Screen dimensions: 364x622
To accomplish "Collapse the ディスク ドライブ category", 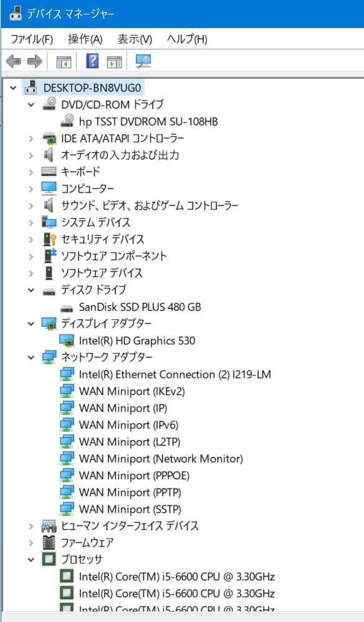I will pos(31,290).
